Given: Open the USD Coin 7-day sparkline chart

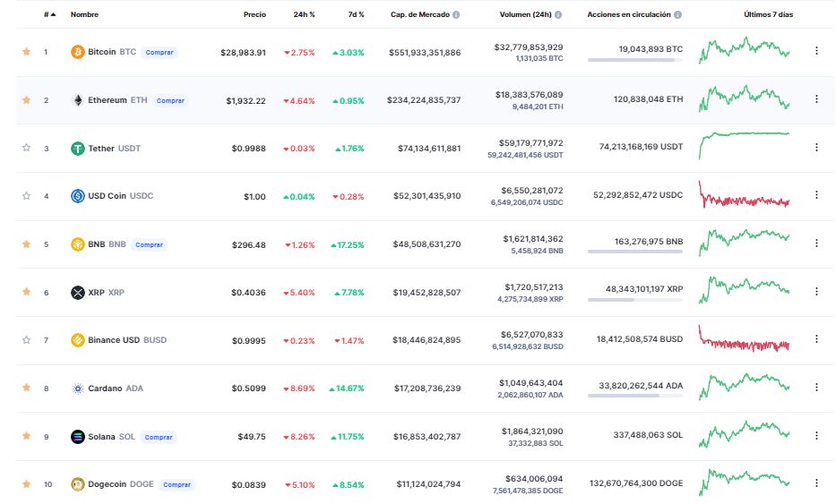Looking at the screenshot, I should [744, 194].
